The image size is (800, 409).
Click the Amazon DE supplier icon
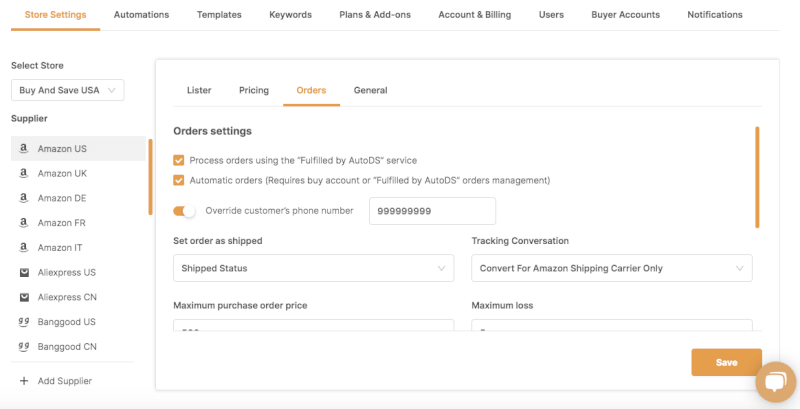pyautogui.click(x=23, y=198)
